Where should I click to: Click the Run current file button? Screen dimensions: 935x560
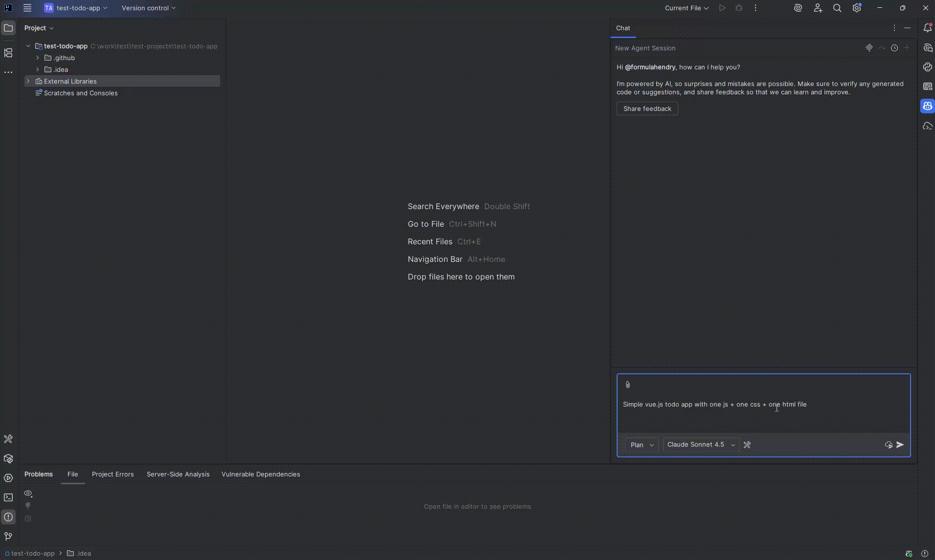pyautogui.click(x=722, y=8)
